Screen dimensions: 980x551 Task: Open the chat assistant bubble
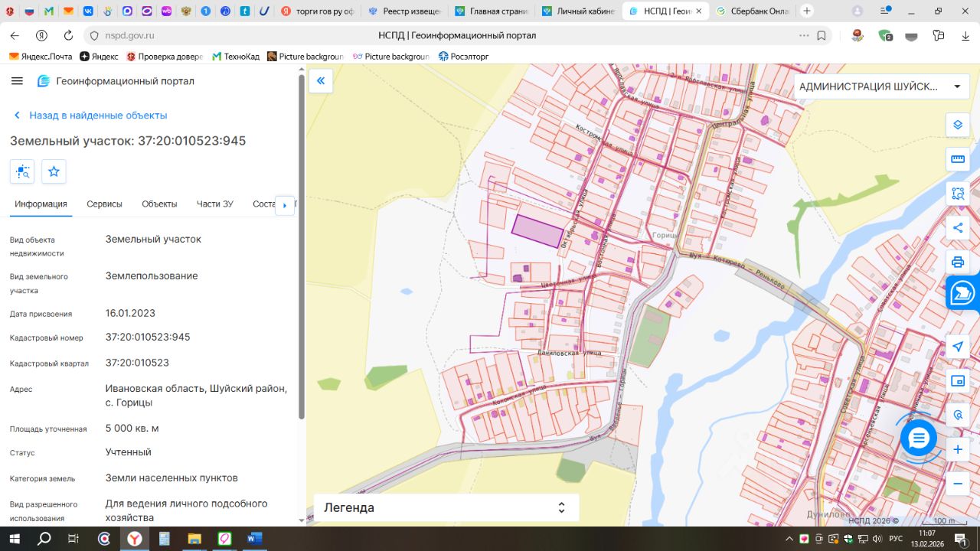[919, 438]
